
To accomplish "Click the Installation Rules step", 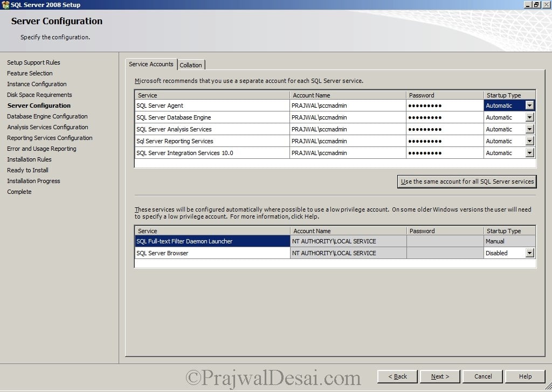I will point(29,159).
